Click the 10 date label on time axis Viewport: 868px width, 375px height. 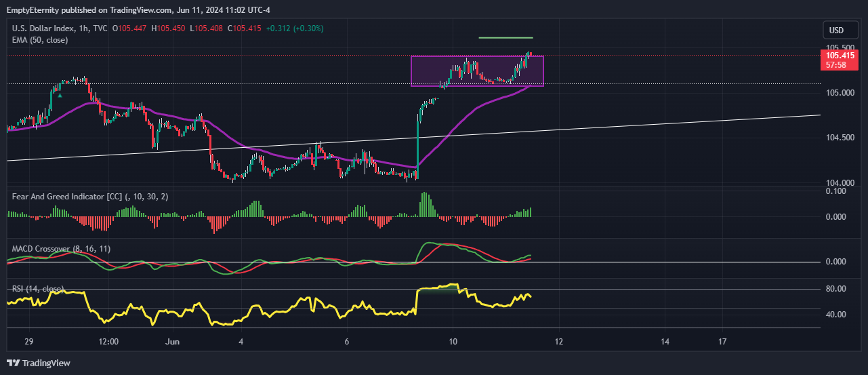(x=453, y=341)
